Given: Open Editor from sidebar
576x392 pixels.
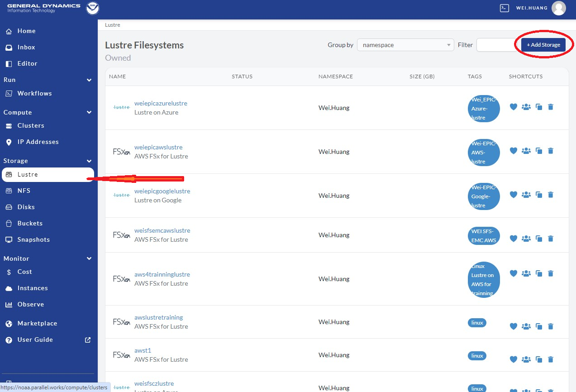Looking at the screenshot, I should 27,63.
